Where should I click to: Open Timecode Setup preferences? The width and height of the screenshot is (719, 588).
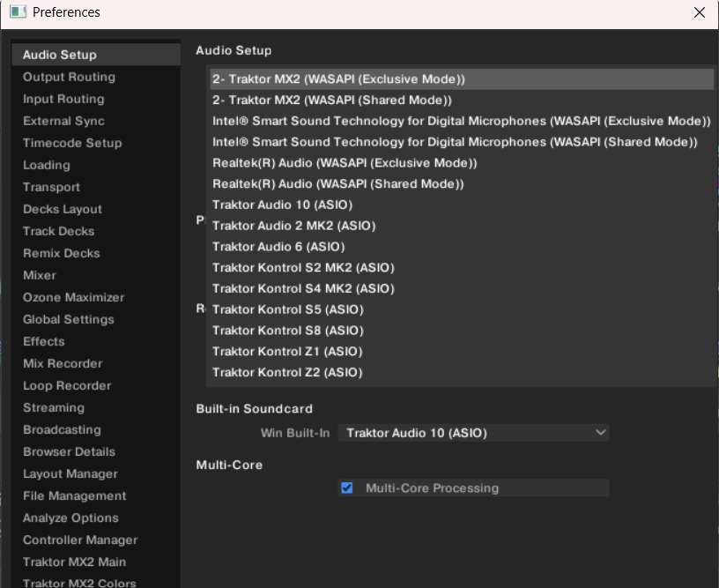tap(96, 143)
